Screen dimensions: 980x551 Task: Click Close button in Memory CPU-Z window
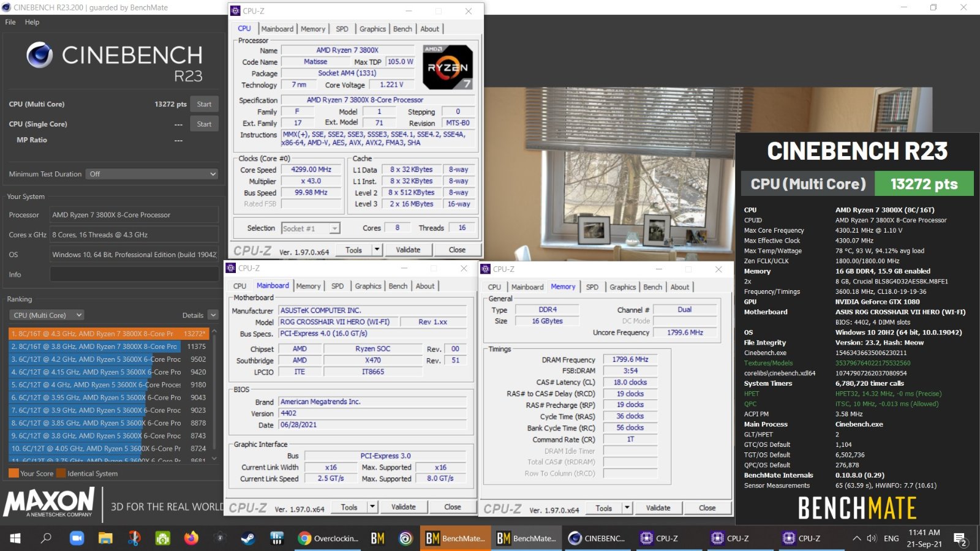[707, 508]
